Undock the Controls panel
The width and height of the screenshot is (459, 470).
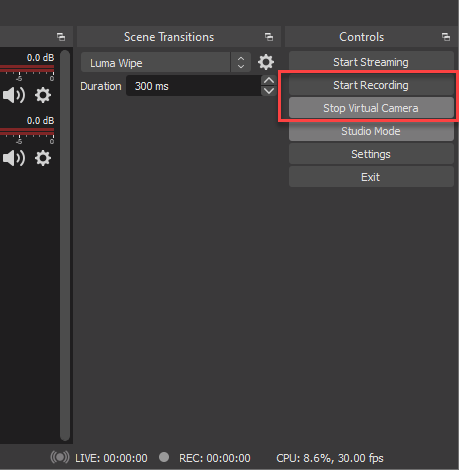pos(446,37)
